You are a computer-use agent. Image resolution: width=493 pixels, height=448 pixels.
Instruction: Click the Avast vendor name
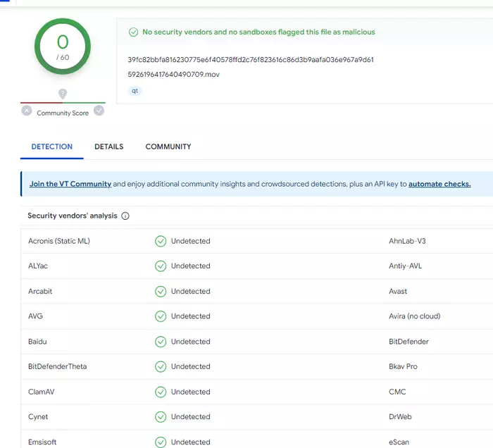[x=398, y=292]
